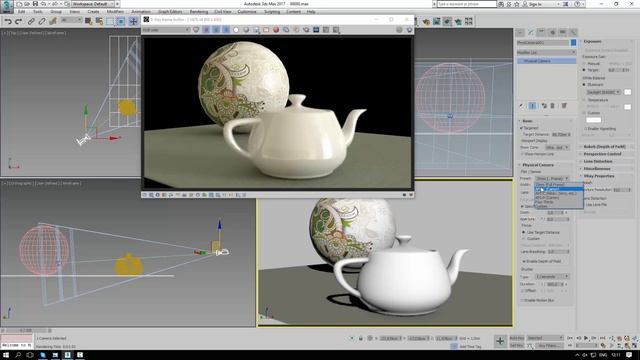This screenshot has width=640, height=360.
Task: Select the Link tool chain icon
Action: point(31,21)
